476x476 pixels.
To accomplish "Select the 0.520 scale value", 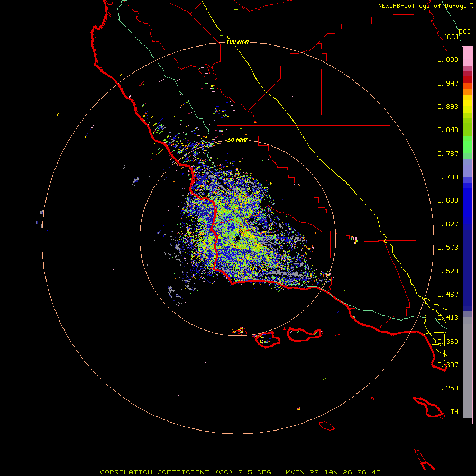I will coord(448,271).
